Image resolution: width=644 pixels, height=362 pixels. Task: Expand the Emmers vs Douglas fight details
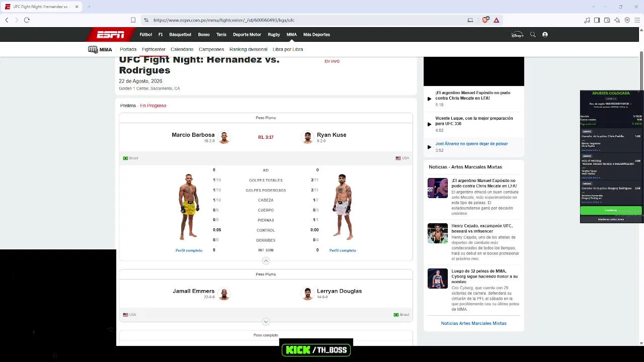click(266, 322)
